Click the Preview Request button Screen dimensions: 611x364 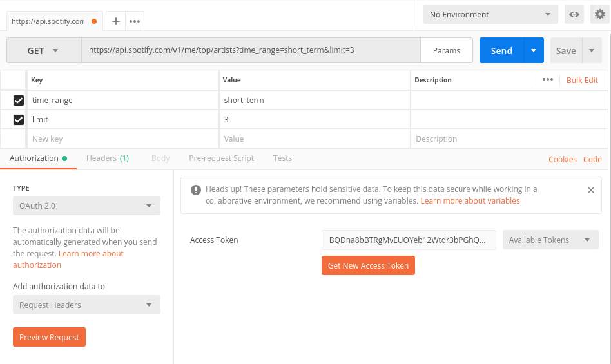pyautogui.click(x=49, y=337)
